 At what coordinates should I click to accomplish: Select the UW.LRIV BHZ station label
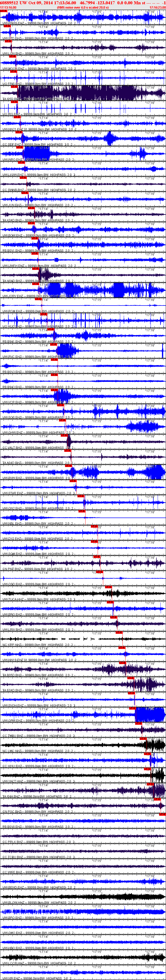(38, 630)
